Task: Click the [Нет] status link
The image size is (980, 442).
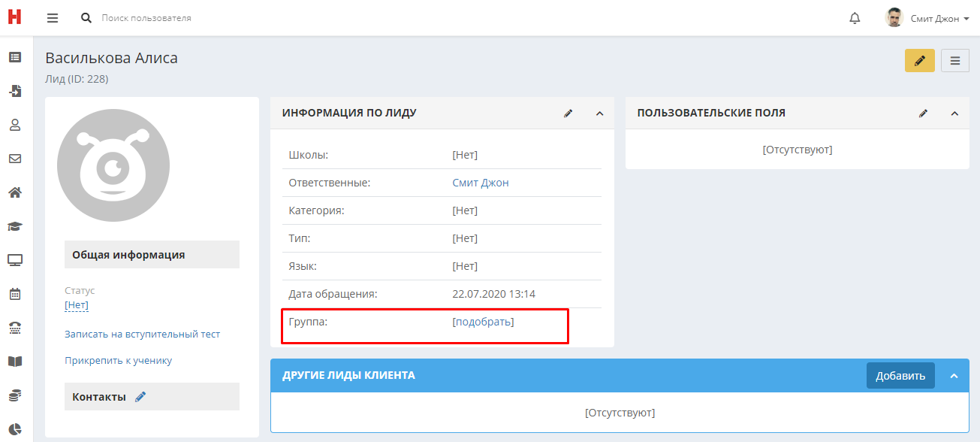Action: (x=77, y=305)
